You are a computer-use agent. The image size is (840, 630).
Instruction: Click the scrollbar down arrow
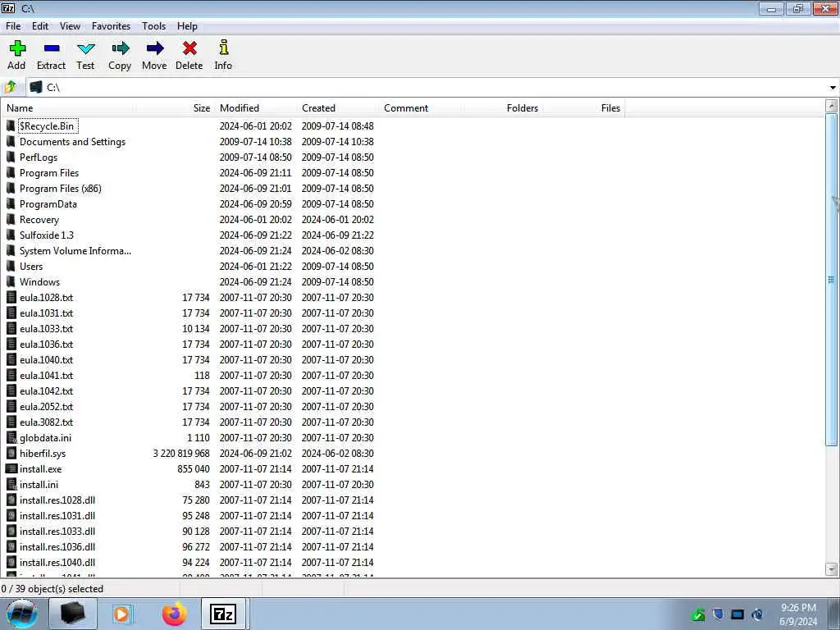(832, 569)
